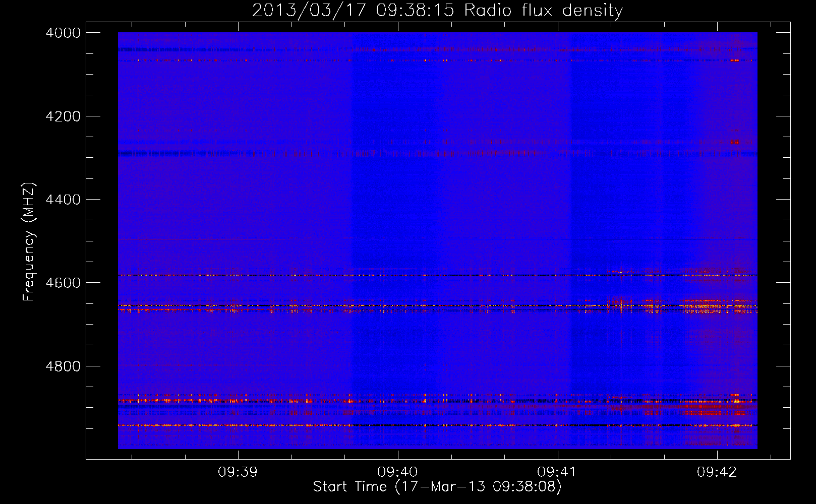Screen dimensions: 816x504
Task: Select the 4400 frequency axis label
Action: [63, 200]
